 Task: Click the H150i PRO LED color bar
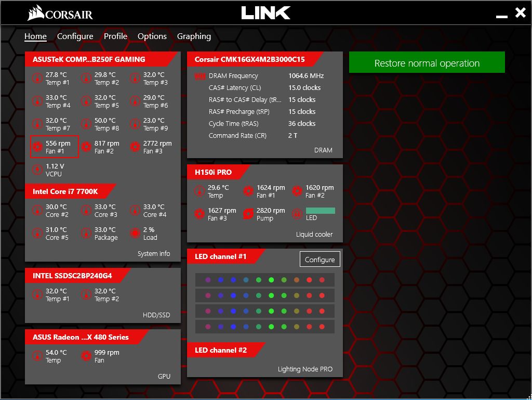point(320,211)
